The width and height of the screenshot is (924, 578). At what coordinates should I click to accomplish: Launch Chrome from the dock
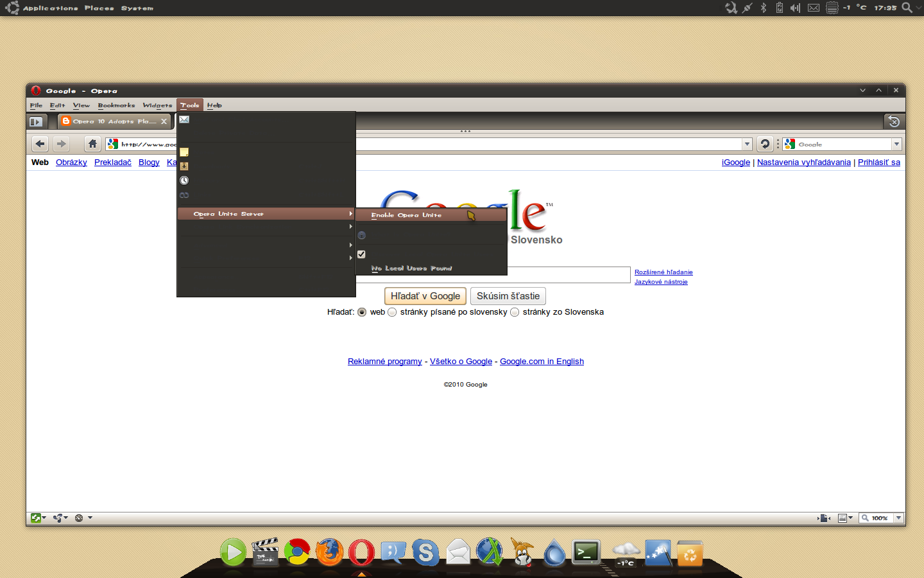pyautogui.click(x=297, y=552)
